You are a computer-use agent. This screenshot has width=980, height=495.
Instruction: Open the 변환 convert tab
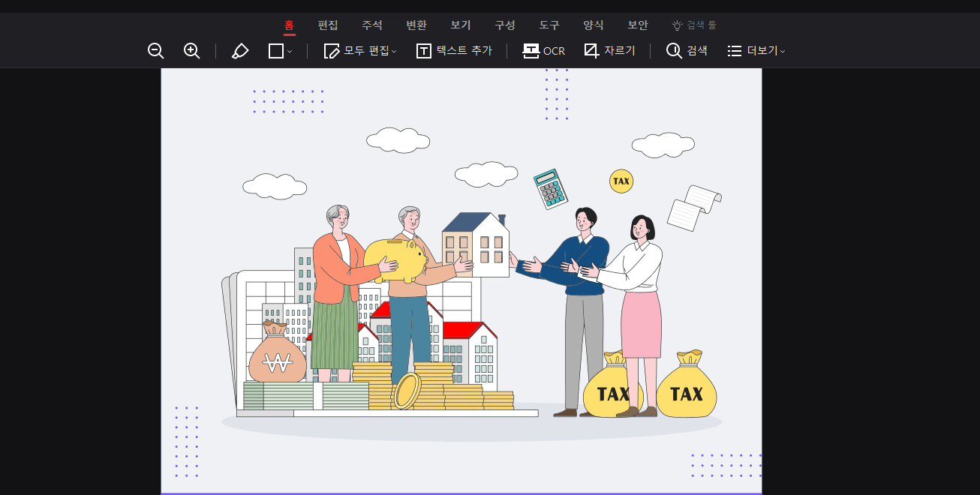[416, 25]
